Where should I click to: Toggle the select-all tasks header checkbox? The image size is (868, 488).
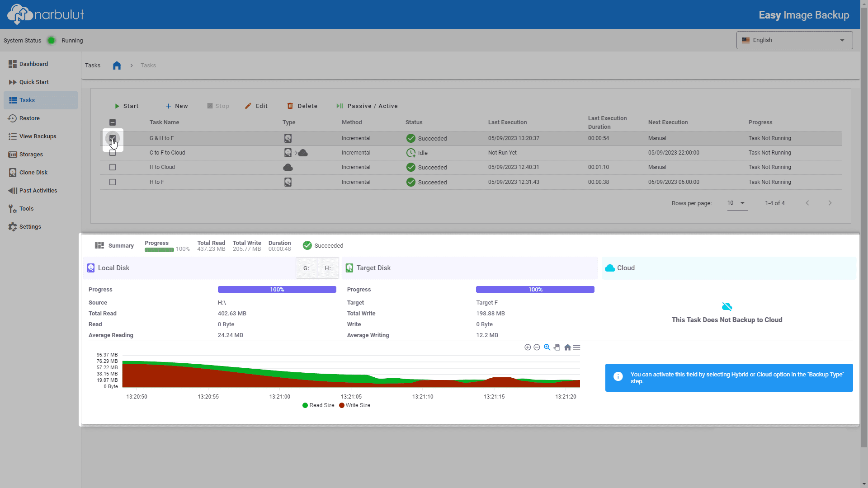[x=113, y=122]
